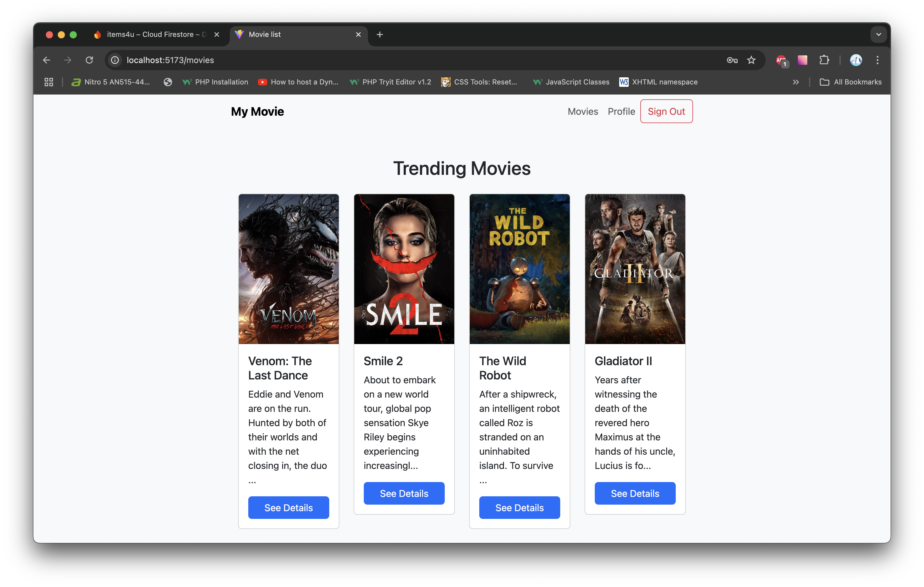Click the reload page icon

pos(89,60)
